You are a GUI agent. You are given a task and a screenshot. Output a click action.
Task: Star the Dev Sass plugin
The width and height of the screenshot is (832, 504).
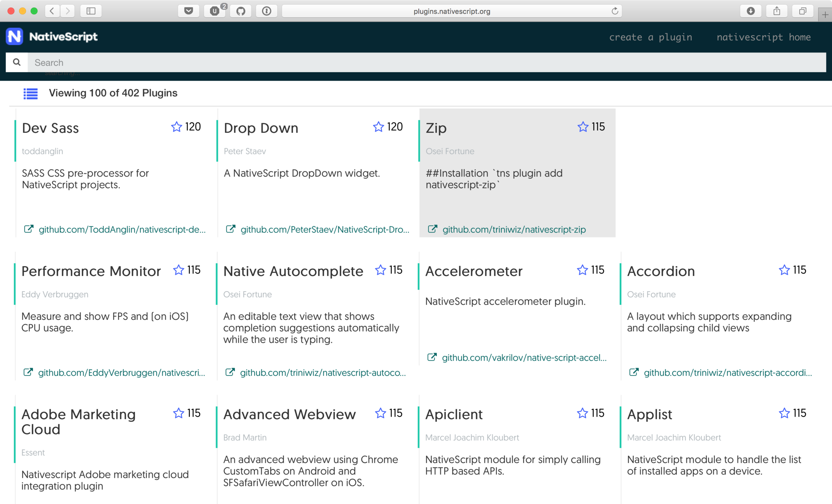click(x=176, y=127)
